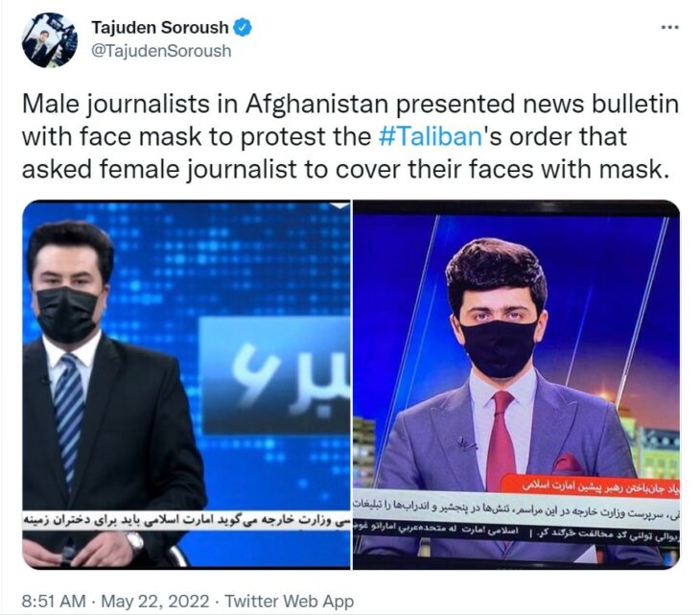Open Tajuden Soroush's profile avatar
Image resolution: width=700 pixels, height=615 pixels.
[49, 39]
